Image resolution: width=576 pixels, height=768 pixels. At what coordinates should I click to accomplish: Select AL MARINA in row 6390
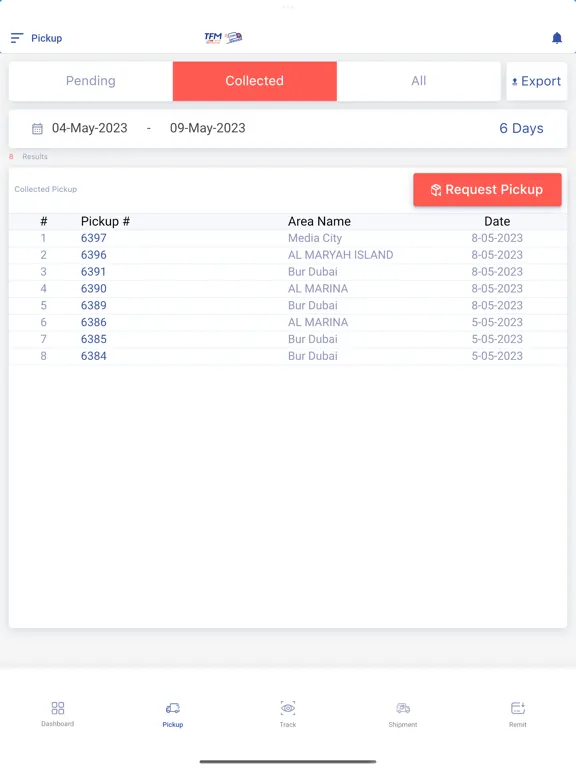(318, 289)
